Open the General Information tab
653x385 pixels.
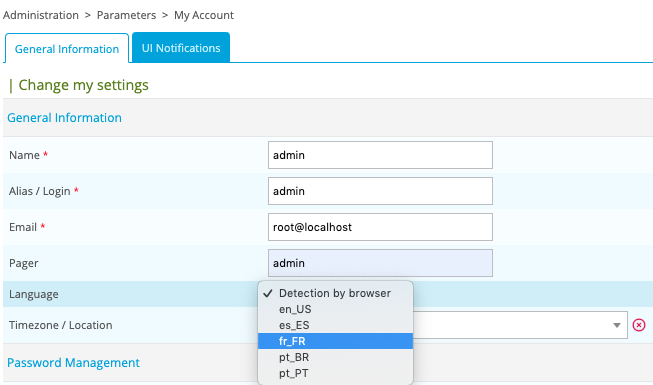(67, 49)
